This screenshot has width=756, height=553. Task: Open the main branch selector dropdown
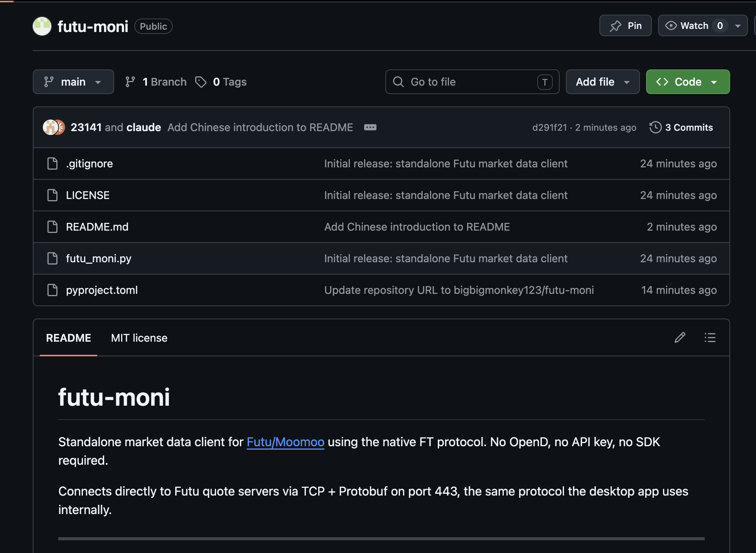coord(73,82)
